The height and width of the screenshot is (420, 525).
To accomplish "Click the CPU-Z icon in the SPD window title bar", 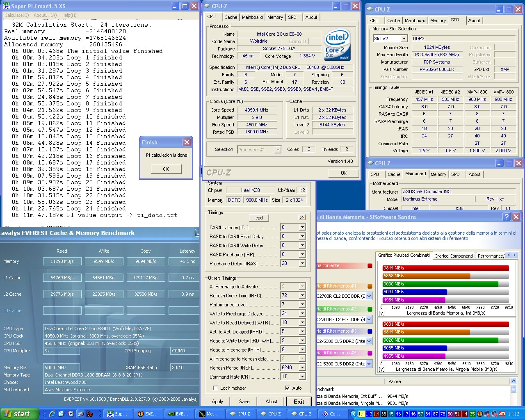I will 370,9.
